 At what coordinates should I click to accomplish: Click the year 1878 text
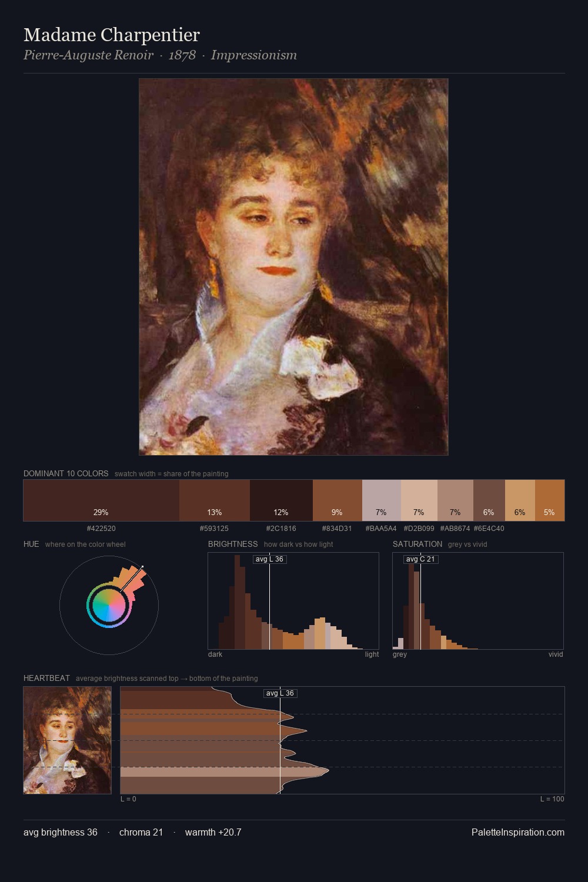[182, 55]
